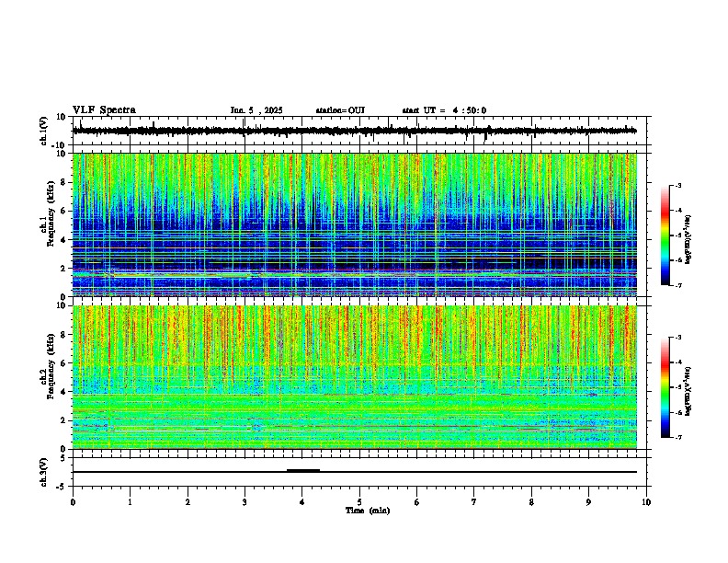Click the '-7' label on ch.2 colorbar

click(x=678, y=437)
